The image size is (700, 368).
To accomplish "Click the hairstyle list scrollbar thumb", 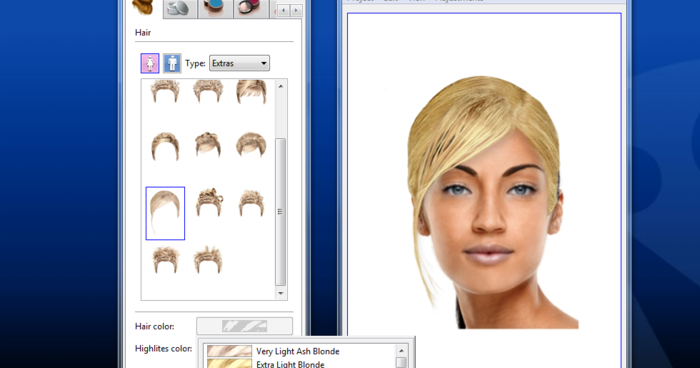I will click(280, 212).
